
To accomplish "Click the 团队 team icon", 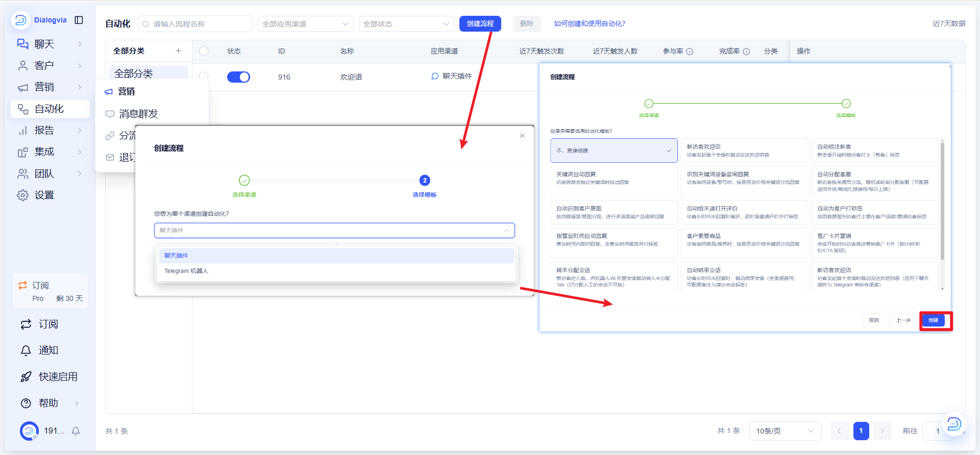I will pos(22,174).
